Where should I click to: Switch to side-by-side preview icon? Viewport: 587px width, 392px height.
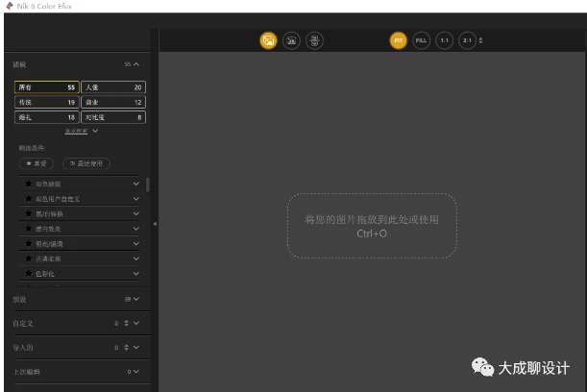(x=314, y=40)
